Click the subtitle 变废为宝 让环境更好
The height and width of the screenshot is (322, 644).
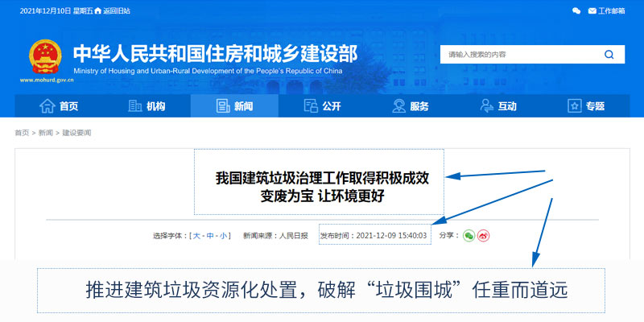323,196
